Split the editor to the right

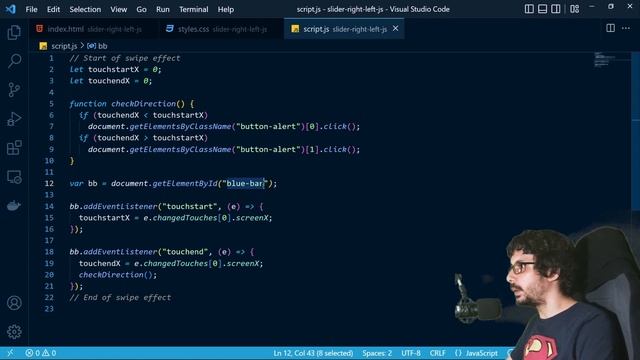tap(611, 28)
